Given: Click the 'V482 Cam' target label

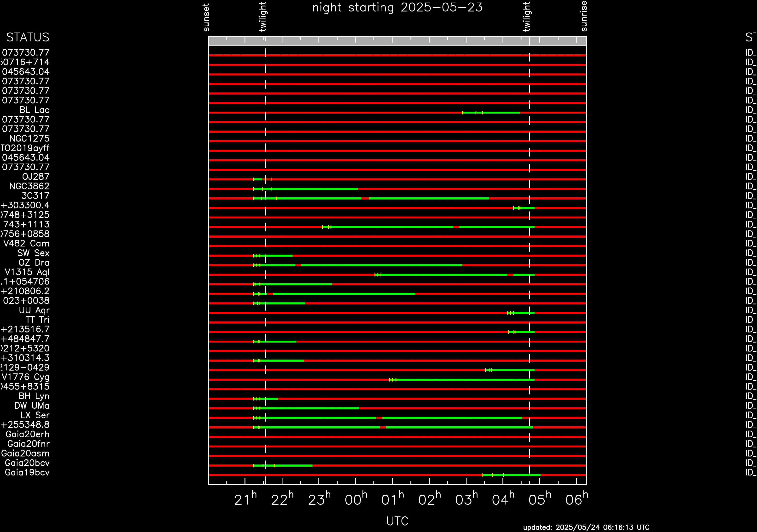Looking at the screenshot, I should (26, 244).
